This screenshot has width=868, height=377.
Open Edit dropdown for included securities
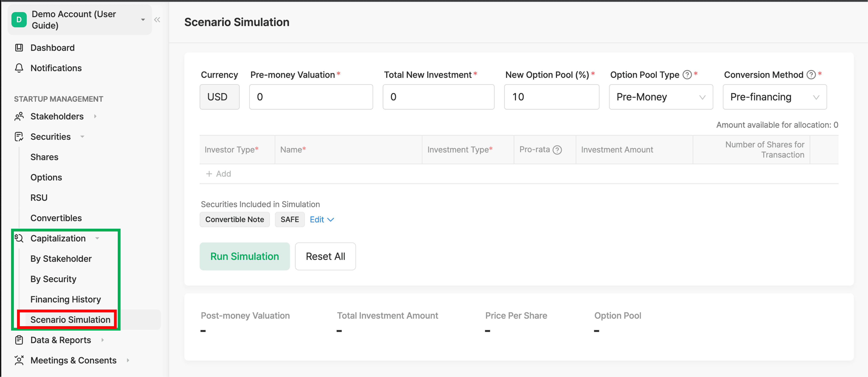tap(321, 219)
